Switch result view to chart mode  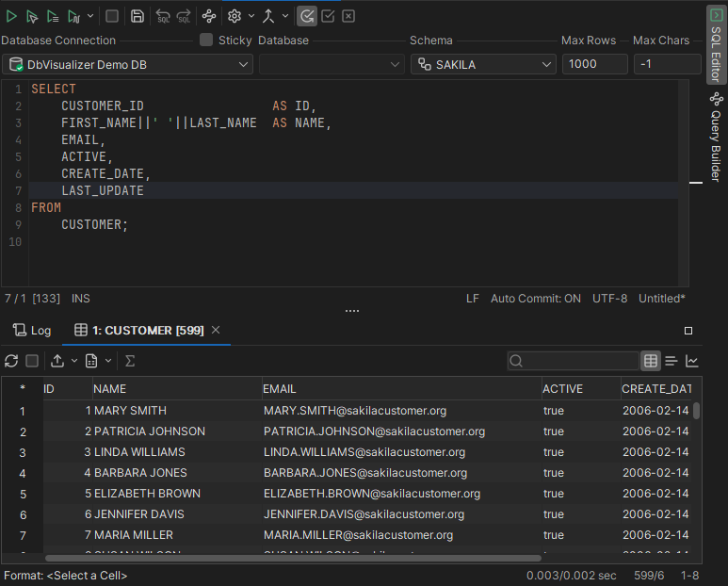click(x=692, y=361)
